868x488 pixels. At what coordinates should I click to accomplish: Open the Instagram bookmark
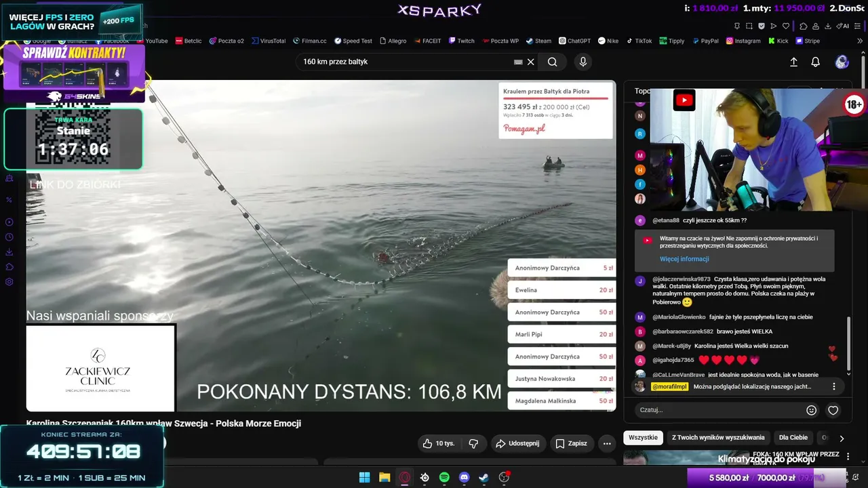pos(743,41)
